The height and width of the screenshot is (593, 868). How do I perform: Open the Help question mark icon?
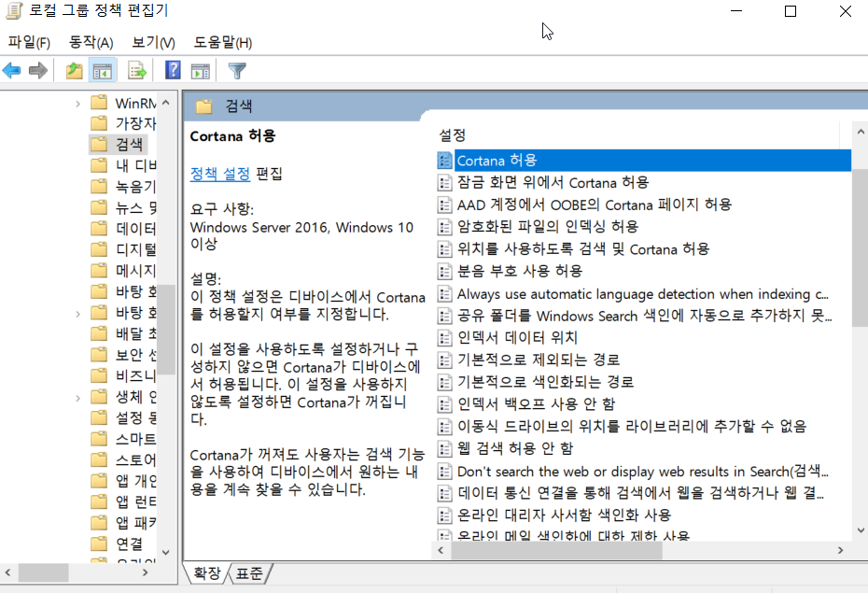coord(174,70)
